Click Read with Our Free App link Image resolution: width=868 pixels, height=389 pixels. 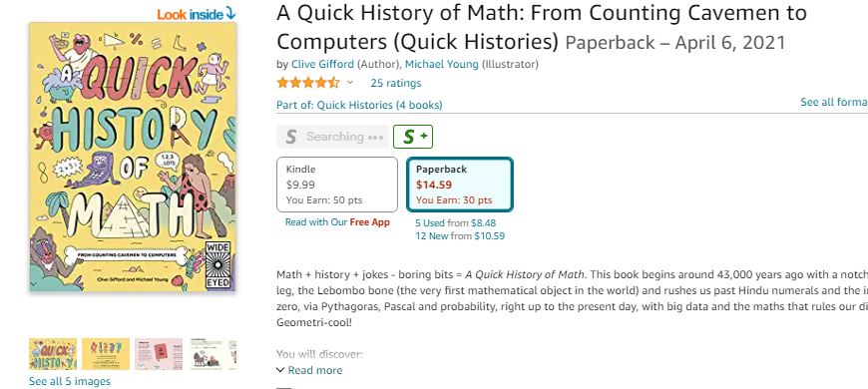click(337, 221)
